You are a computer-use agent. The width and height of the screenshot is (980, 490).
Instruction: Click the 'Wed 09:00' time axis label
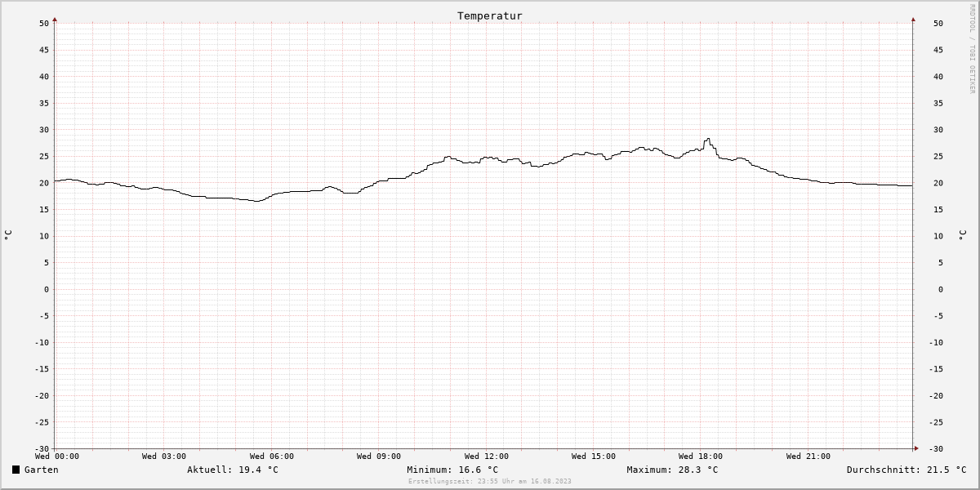[x=379, y=457]
